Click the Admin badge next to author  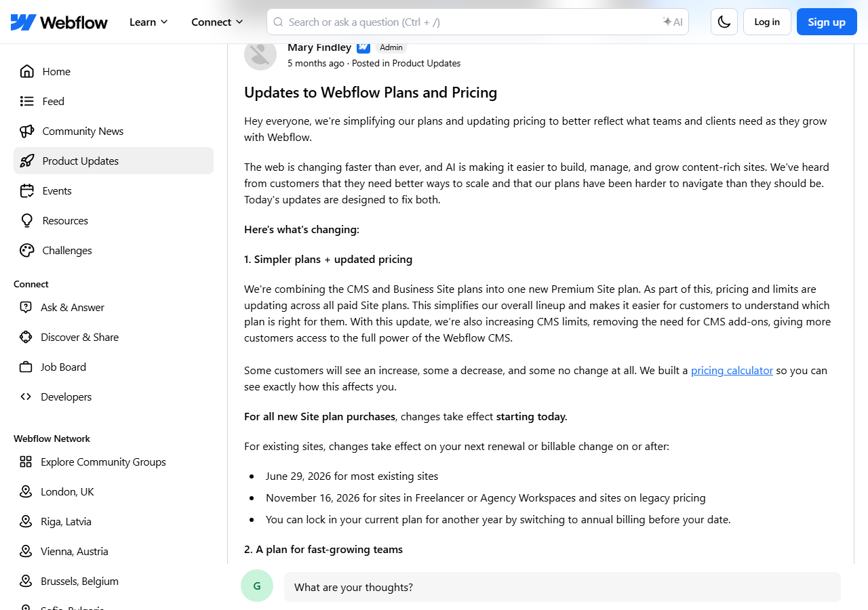tap(391, 47)
